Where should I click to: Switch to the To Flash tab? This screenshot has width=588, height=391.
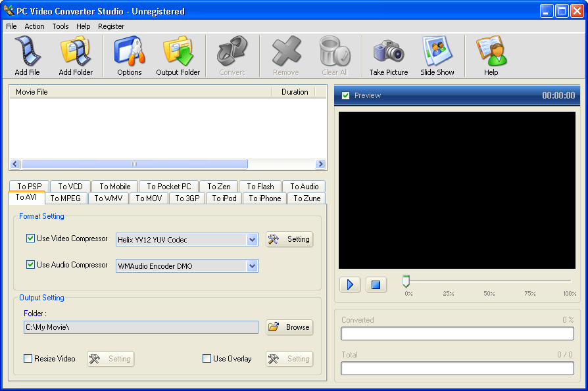point(260,186)
